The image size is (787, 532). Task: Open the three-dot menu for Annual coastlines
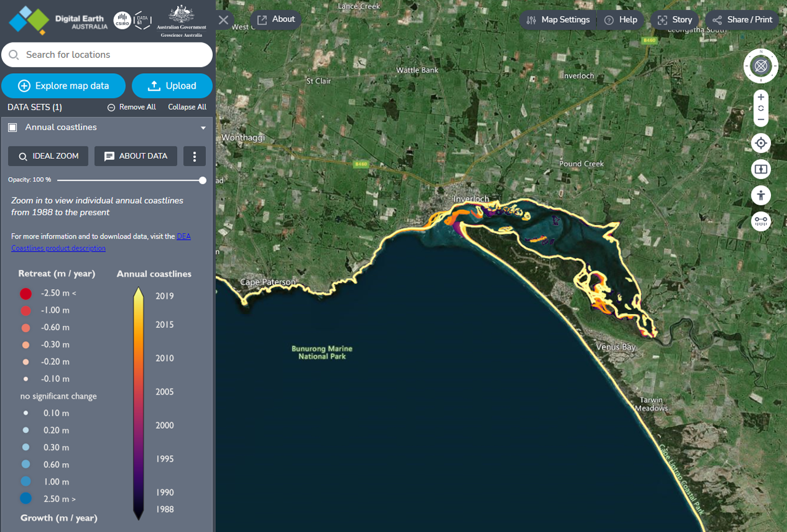(194, 156)
